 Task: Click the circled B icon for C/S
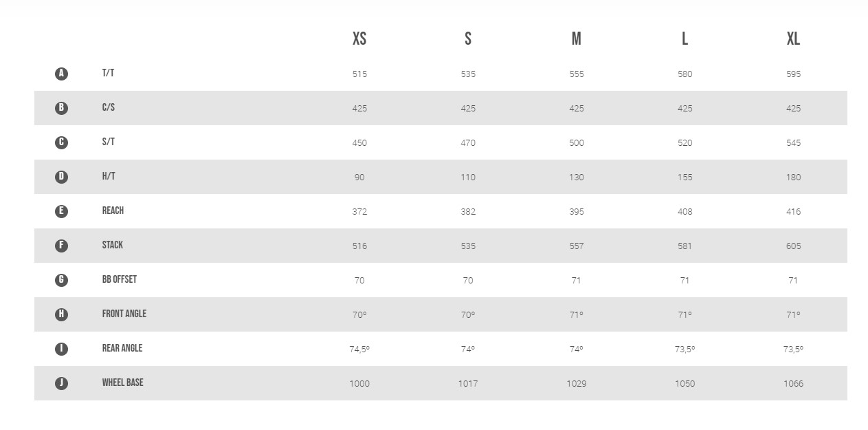coord(61,108)
